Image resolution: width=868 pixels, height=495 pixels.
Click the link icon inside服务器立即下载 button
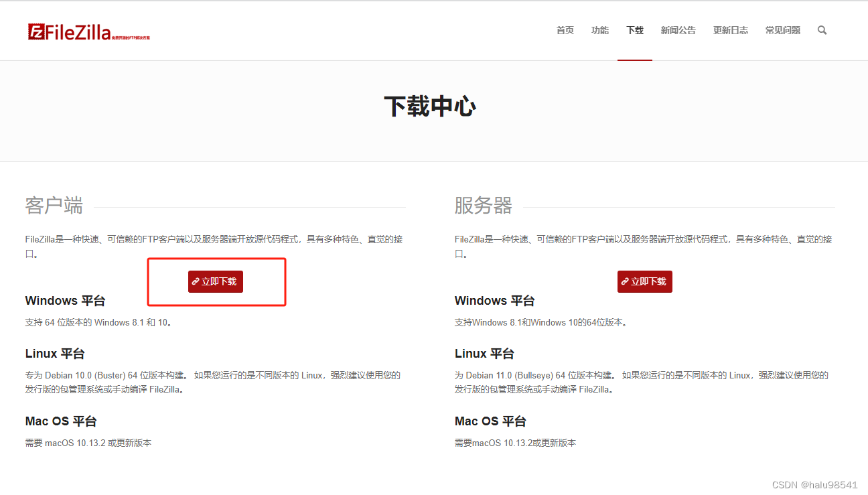pos(626,281)
